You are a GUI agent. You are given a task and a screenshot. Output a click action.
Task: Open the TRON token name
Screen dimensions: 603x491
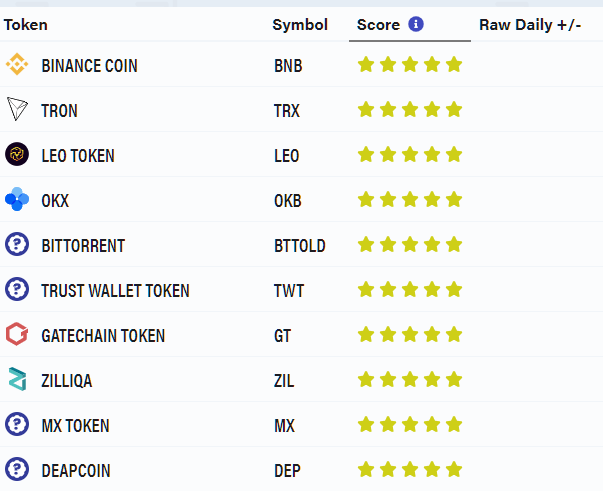point(60,111)
